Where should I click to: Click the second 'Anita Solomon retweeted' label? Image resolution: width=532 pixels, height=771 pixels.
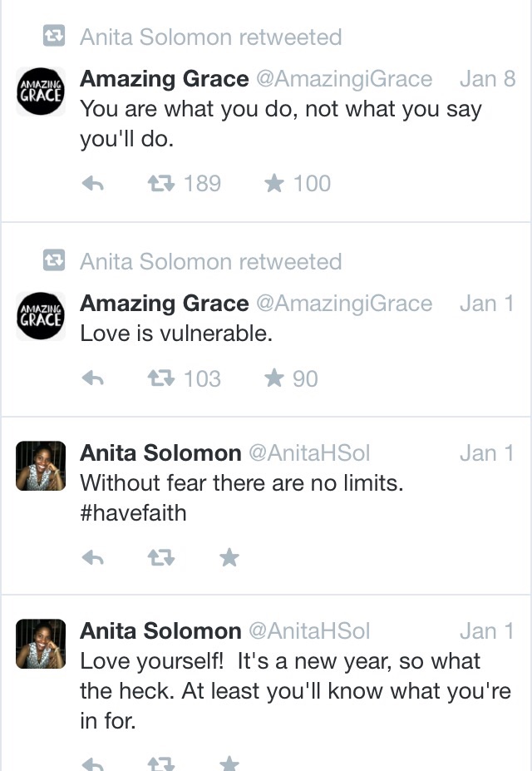[211, 262]
